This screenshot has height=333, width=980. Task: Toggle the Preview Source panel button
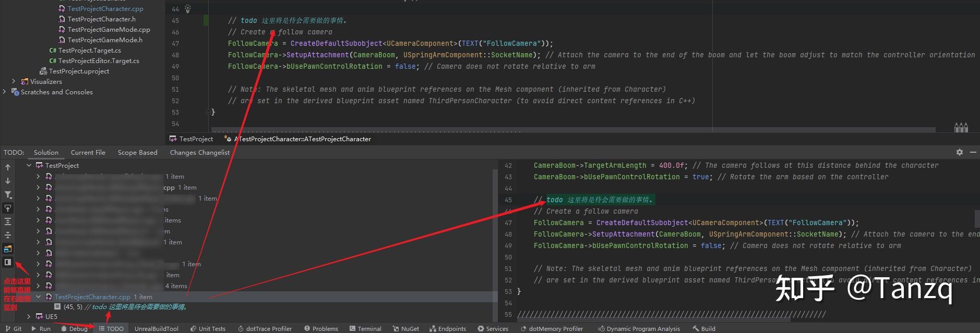8,262
